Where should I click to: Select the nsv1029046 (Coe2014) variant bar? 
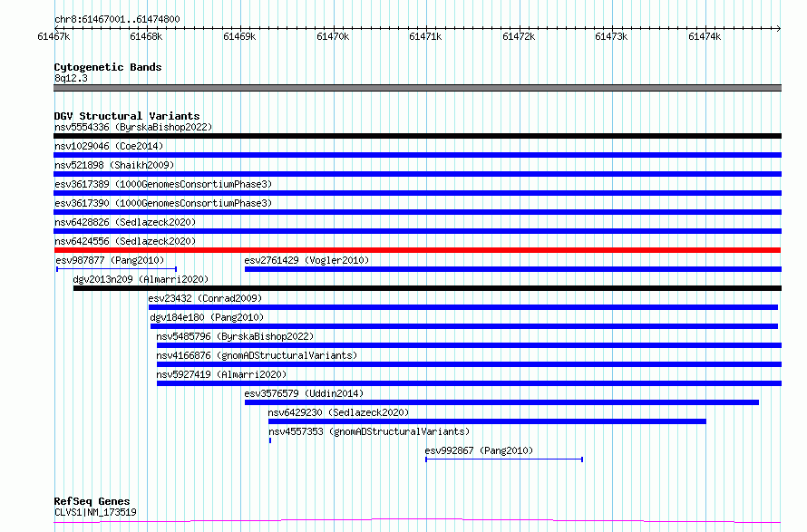pyautogui.click(x=417, y=155)
